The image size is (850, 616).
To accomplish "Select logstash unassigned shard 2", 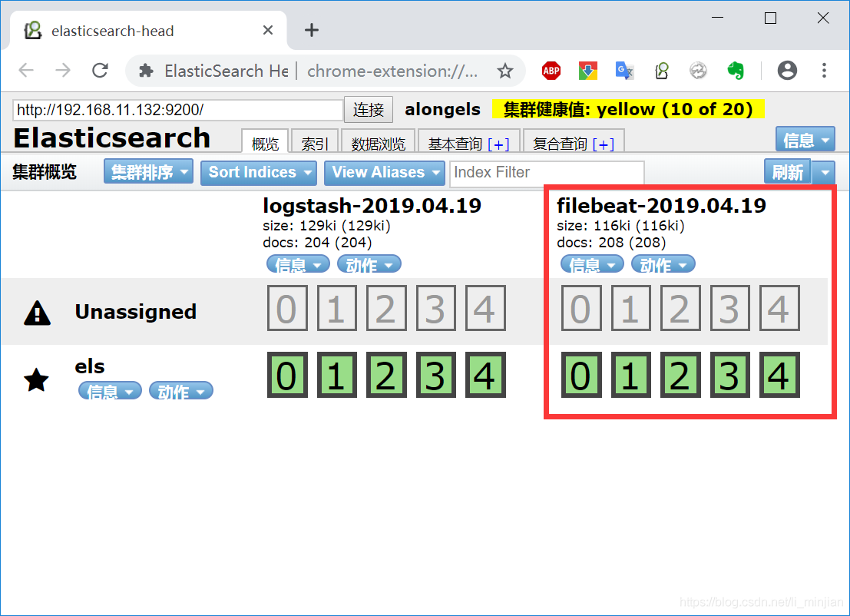I will [x=386, y=308].
